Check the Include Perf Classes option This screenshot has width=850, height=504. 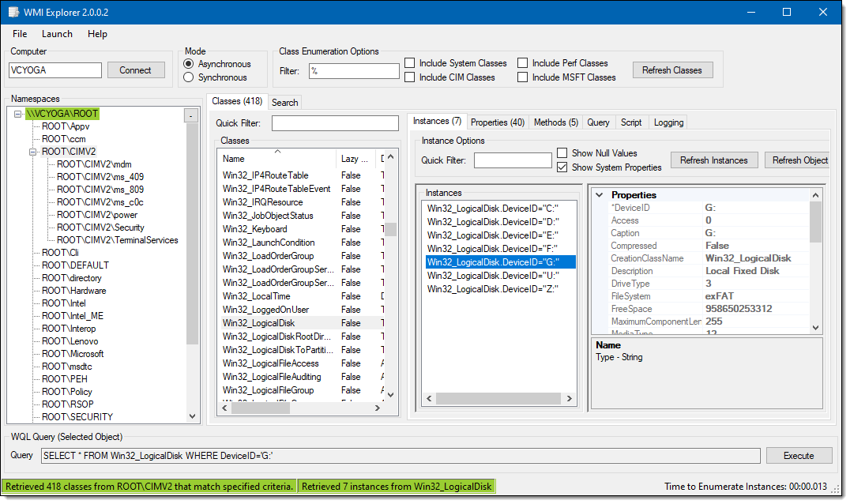tap(523, 63)
